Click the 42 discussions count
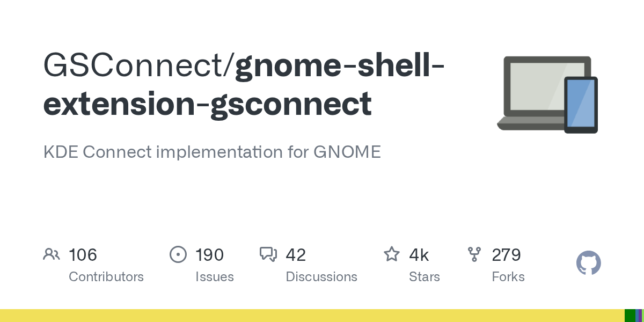644x322 pixels. point(296,254)
